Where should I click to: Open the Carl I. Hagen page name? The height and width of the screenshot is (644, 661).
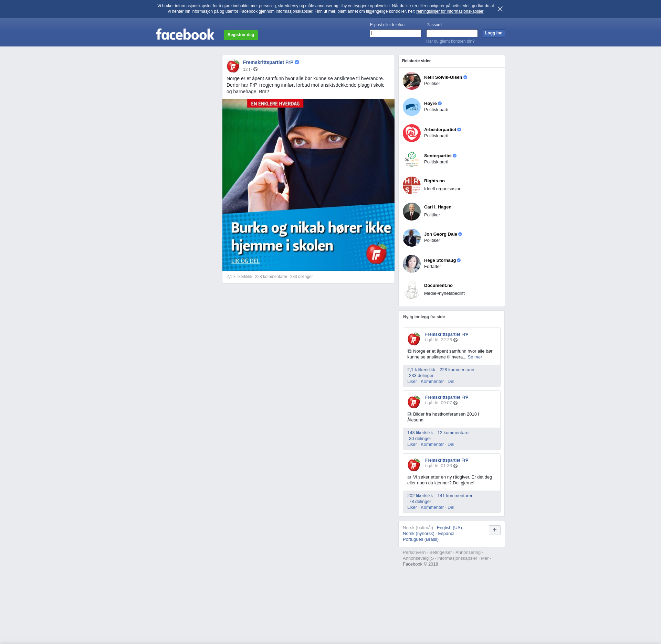438,207
